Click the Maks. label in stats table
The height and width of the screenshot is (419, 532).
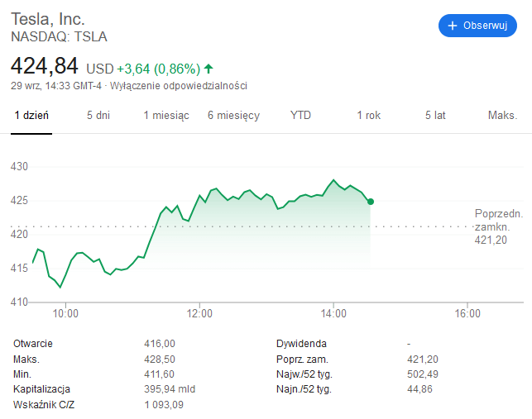click(x=26, y=359)
